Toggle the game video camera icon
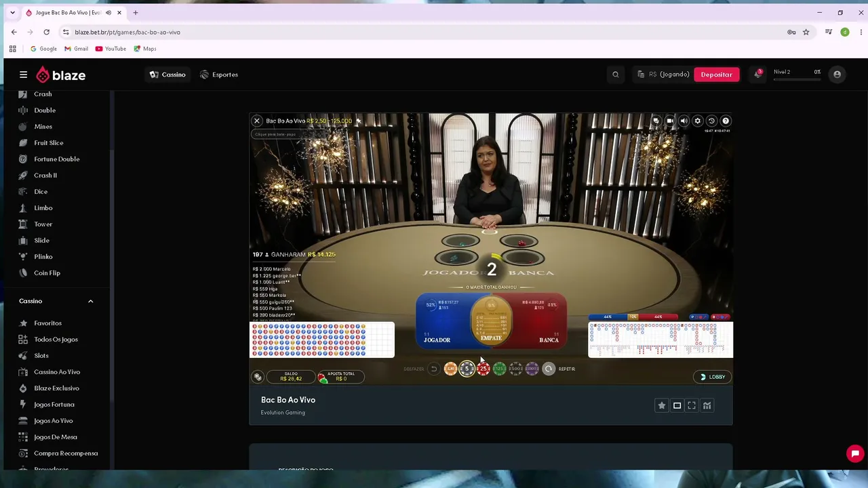 [670, 121]
